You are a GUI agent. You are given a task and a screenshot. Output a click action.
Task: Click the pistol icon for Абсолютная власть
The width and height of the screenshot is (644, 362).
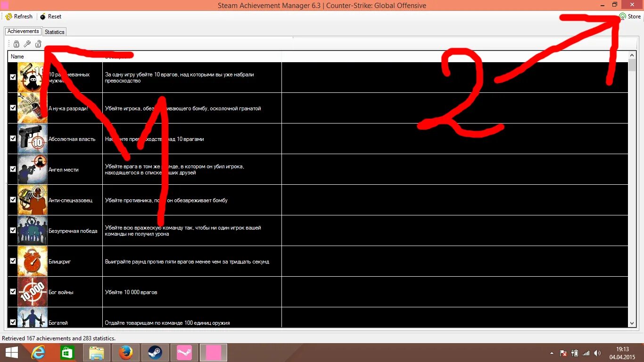click(x=33, y=139)
